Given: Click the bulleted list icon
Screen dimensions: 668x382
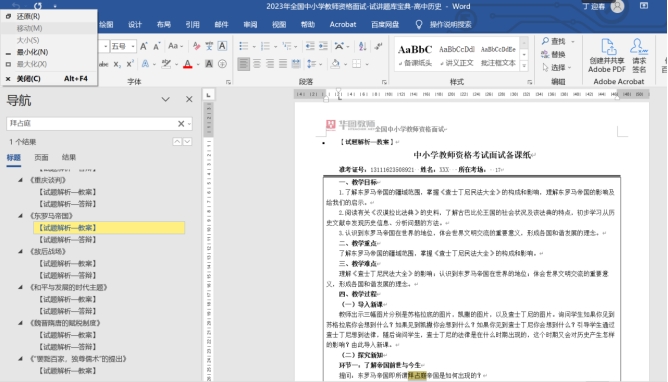Looking at the screenshot, I should coord(244,46).
